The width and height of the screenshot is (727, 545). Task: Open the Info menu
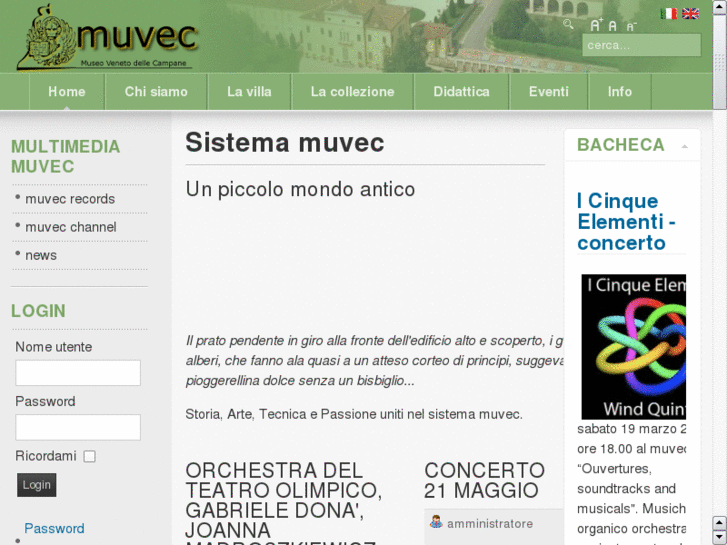(620, 91)
